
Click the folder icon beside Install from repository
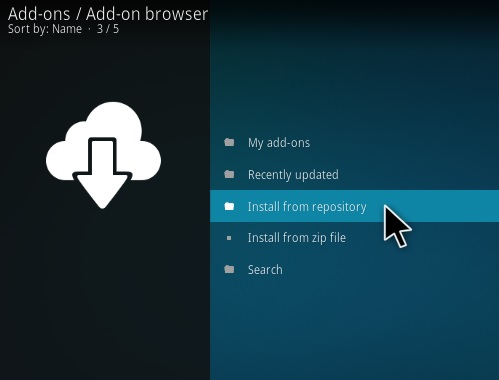click(229, 206)
